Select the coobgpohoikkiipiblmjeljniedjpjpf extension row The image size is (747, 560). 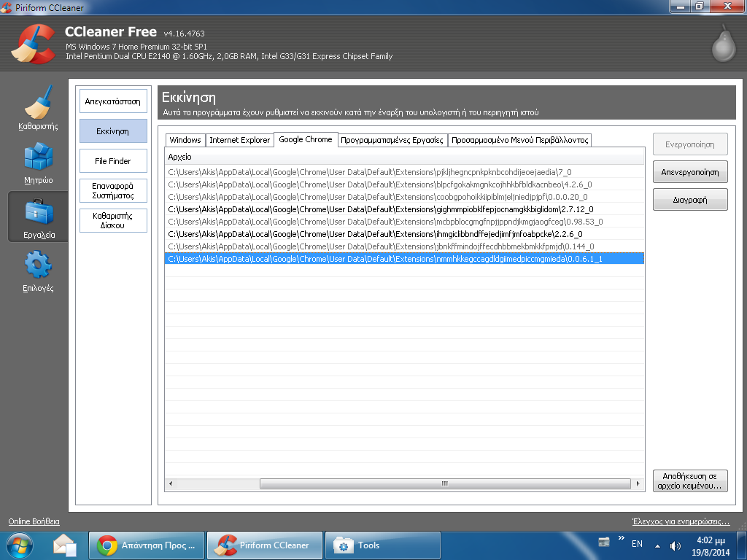pos(404,197)
